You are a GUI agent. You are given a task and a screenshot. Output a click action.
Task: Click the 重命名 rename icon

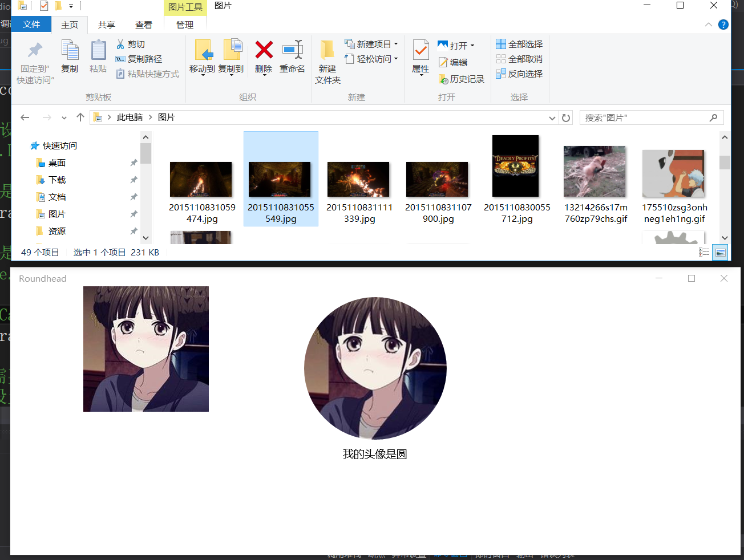pos(293,50)
